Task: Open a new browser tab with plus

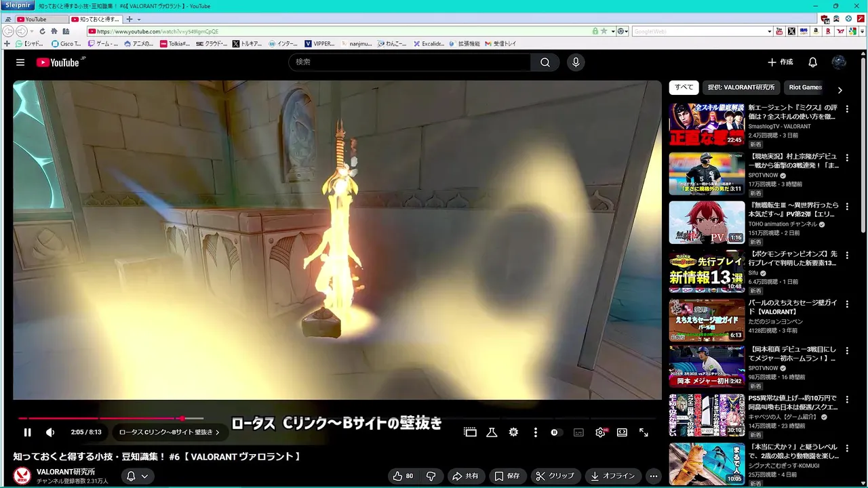Action: coord(129,20)
